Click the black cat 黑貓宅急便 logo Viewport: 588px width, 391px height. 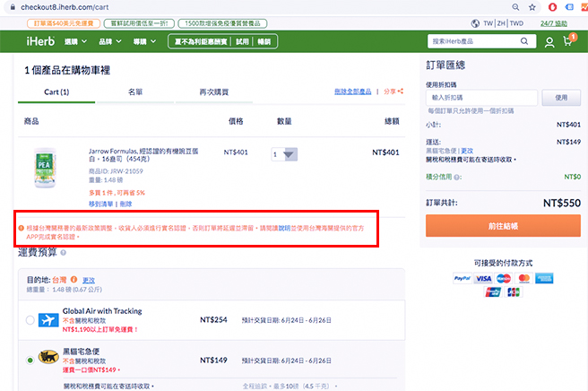[48, 357]
